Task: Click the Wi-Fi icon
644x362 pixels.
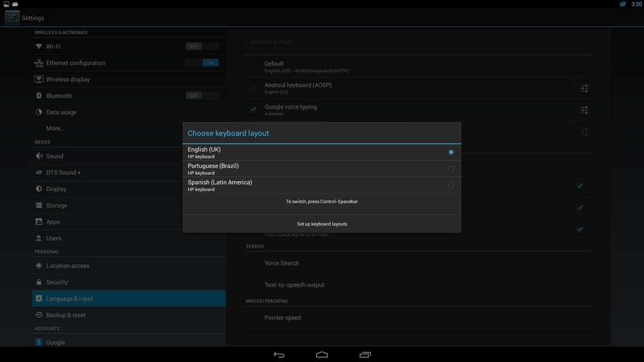Action: click(x=39, y=46)
